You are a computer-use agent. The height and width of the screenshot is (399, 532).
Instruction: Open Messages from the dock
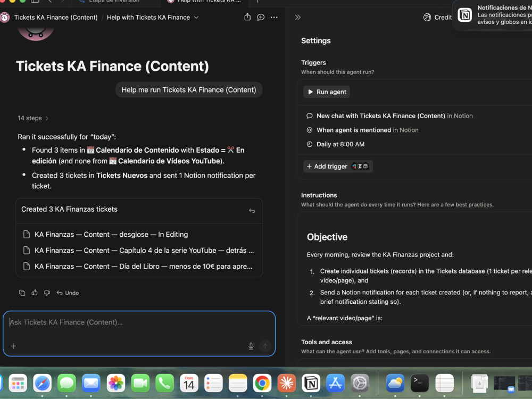(67, 383)
